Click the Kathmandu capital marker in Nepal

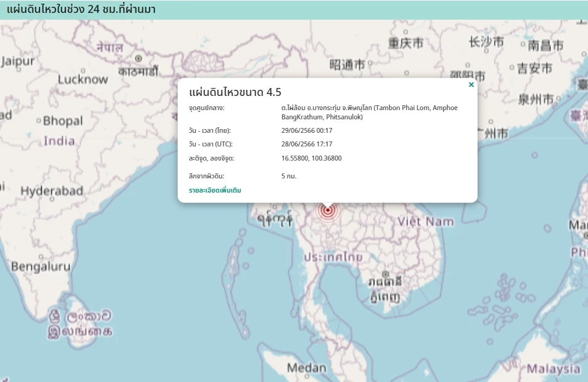[x=139, y=58]
